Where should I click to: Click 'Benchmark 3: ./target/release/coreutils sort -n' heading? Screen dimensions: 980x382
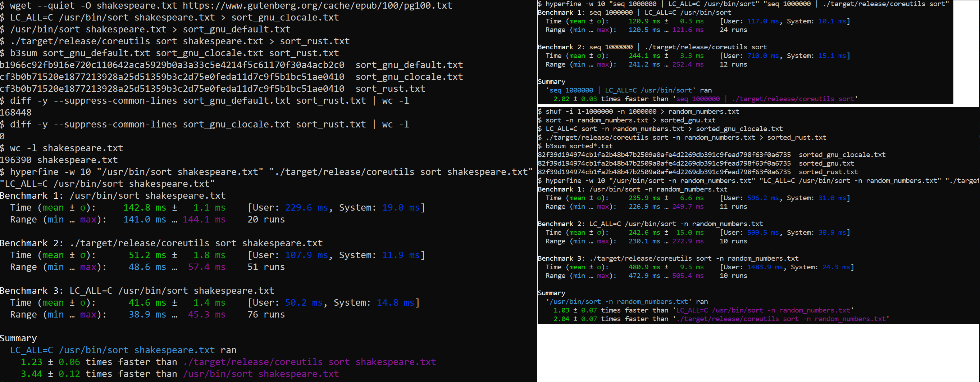coord(668,259)
